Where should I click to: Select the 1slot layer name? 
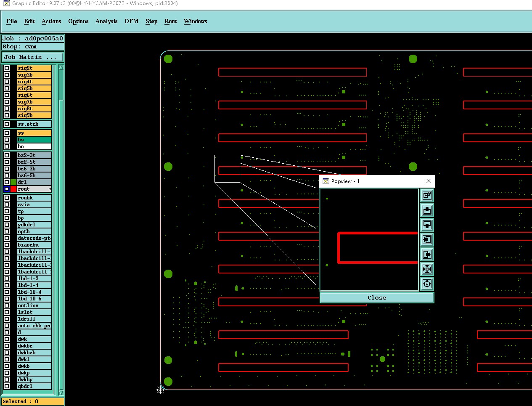pos(34,312)
